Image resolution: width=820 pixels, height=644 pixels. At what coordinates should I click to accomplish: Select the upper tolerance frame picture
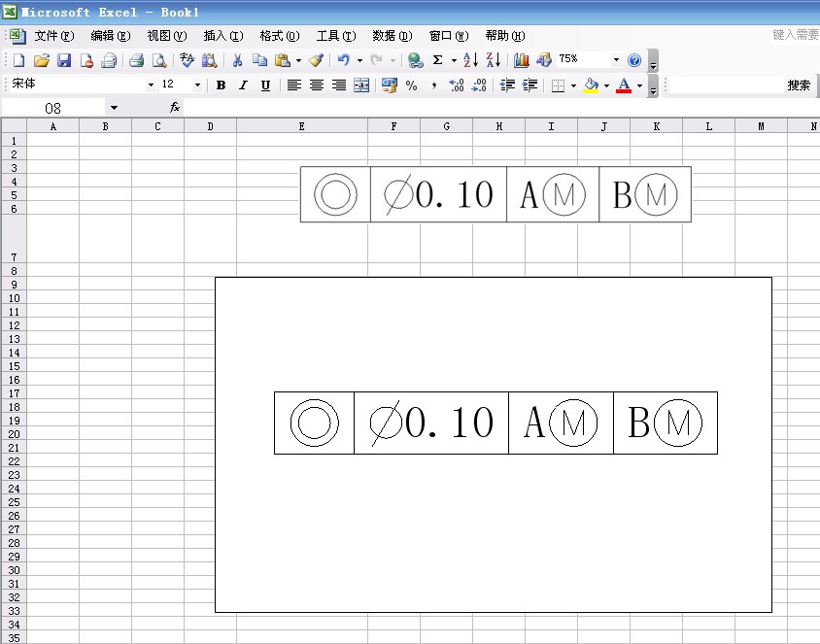pos(495,194)
